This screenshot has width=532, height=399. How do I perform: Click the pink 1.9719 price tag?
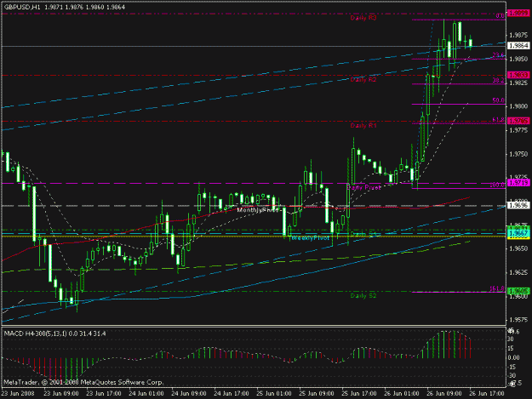[518, 183]
